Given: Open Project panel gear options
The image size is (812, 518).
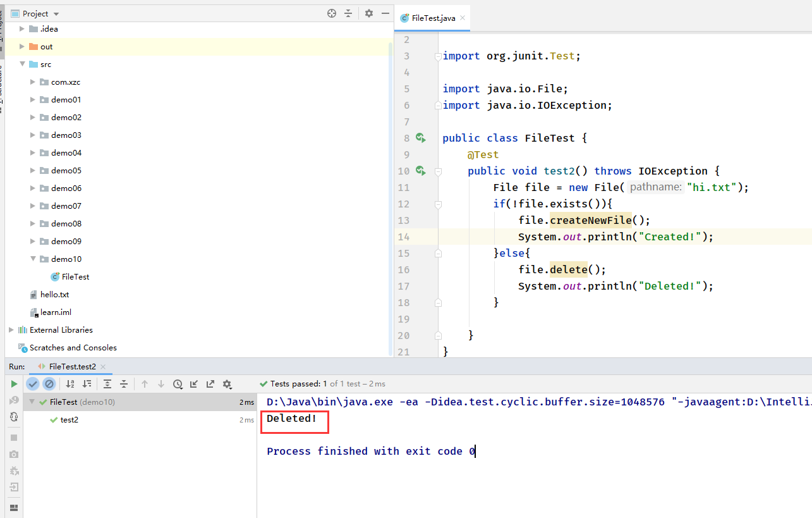Looking at the screenshot, I should (369, 13).
